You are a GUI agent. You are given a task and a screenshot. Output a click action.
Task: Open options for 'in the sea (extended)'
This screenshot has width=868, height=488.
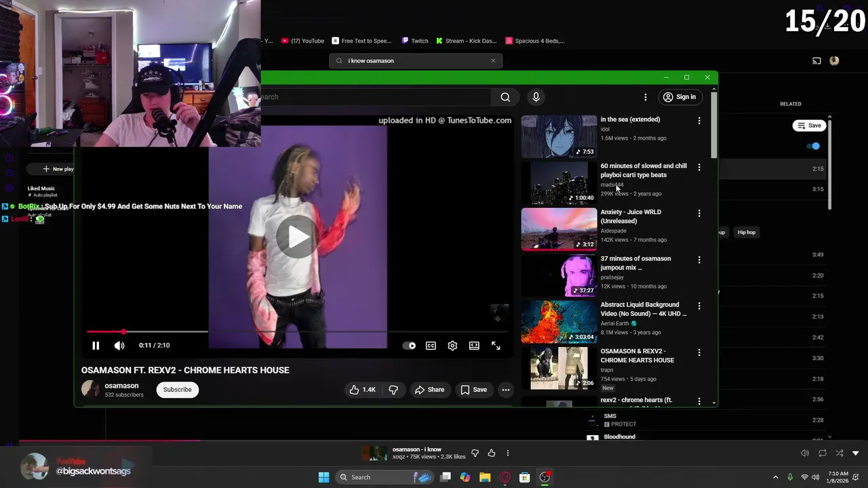pyautogui.click(x=699, y=121)
